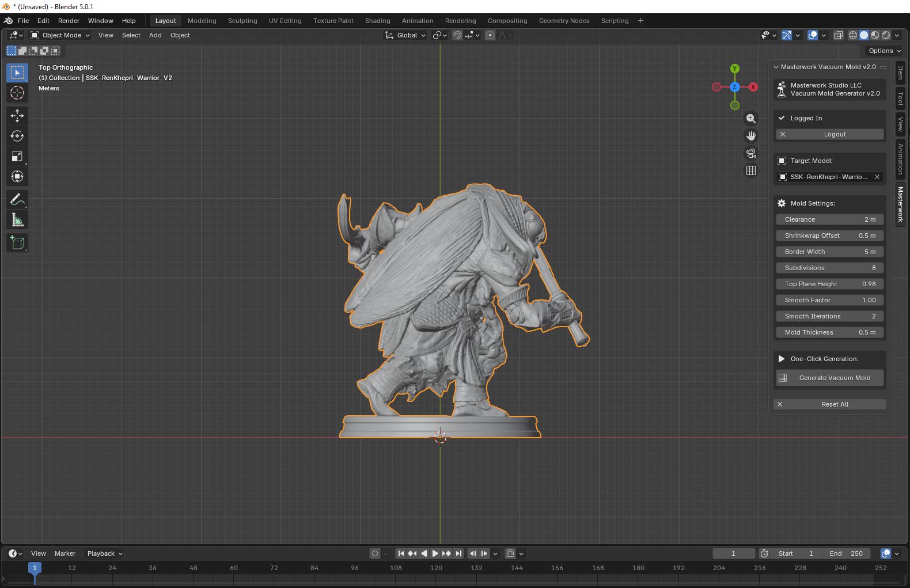The width and height of the screenshot is (910, 588).
Task: Play animation forward
Action: (435, 553)
